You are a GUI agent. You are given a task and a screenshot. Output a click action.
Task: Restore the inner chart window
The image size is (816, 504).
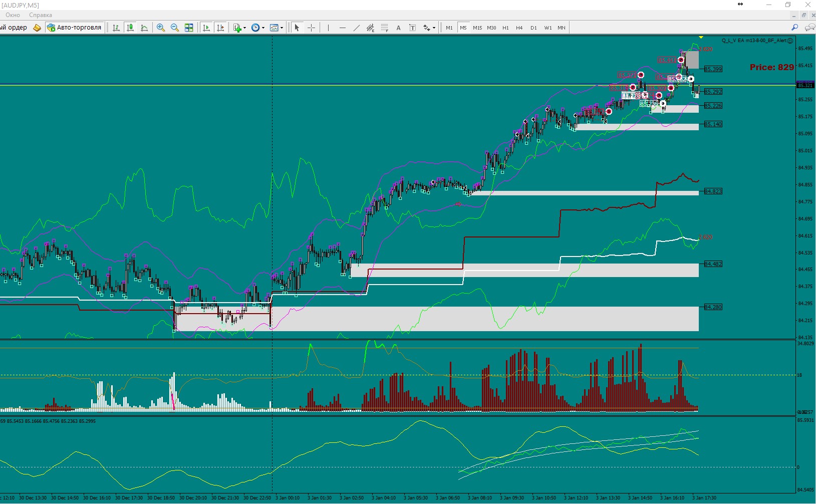click(804, 15)
